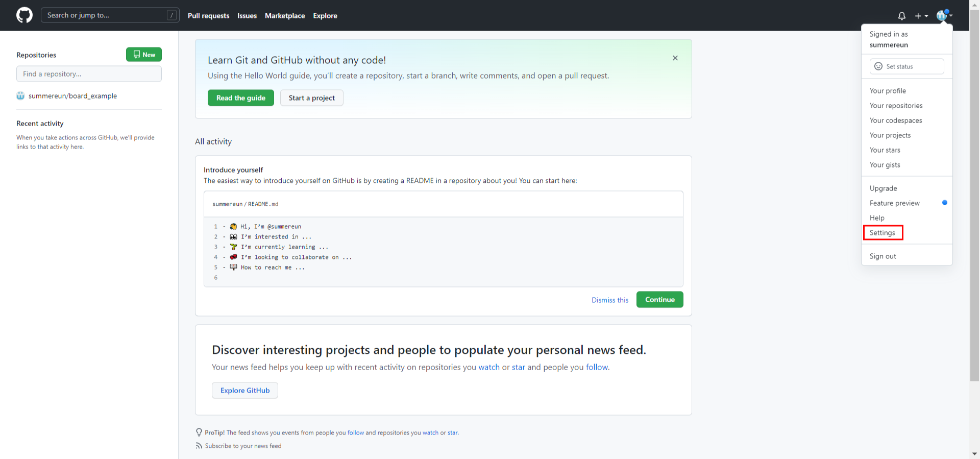Viewport: 980px width, 459px height.
Task: Open the notifications bell icon
Action: [x=902, y=16]
